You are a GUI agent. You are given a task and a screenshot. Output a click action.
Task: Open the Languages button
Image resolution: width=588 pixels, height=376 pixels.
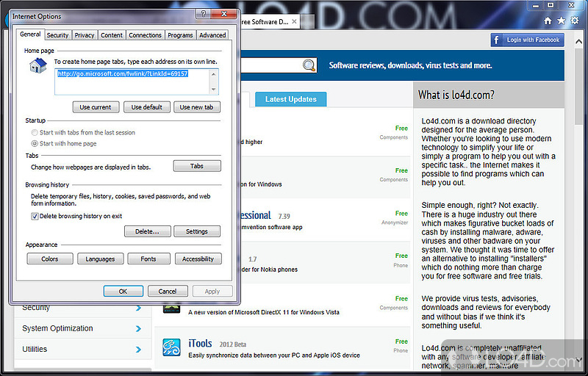point(100,258)
